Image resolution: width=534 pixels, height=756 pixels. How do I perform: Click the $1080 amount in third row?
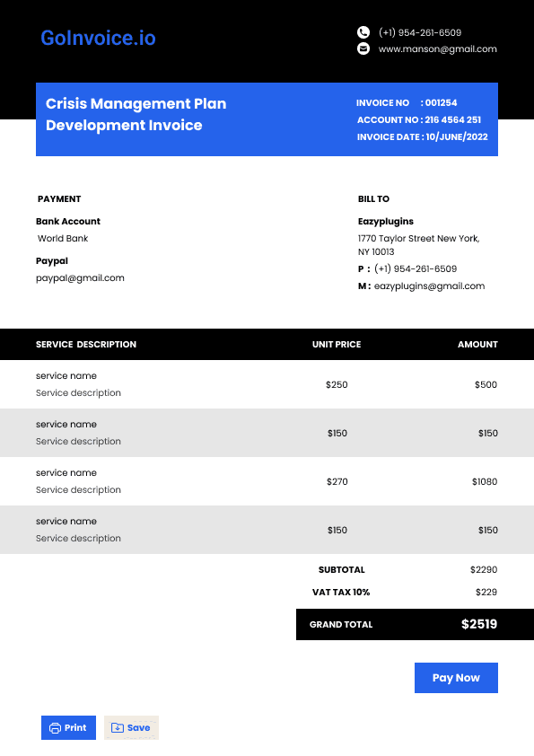[x=485, y=481]
